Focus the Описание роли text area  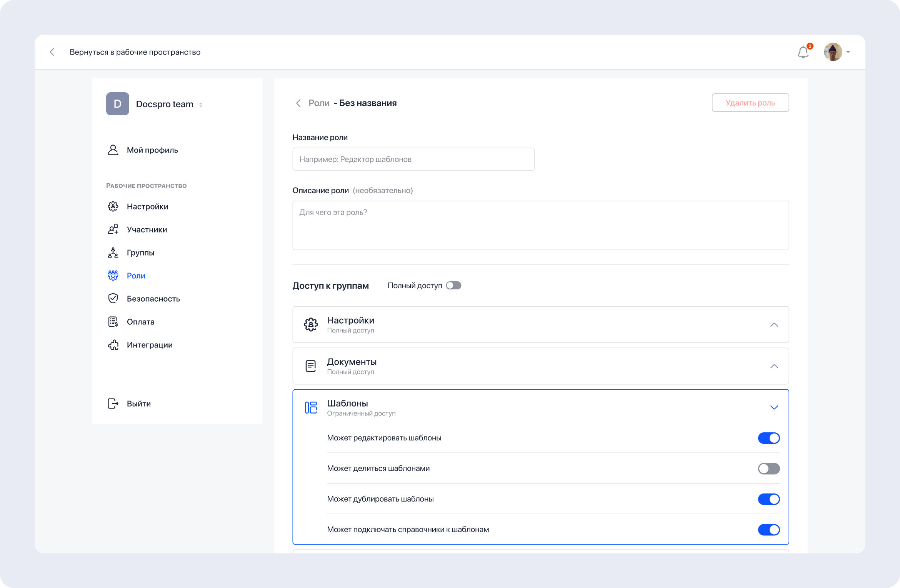click(x=540, y=225)
